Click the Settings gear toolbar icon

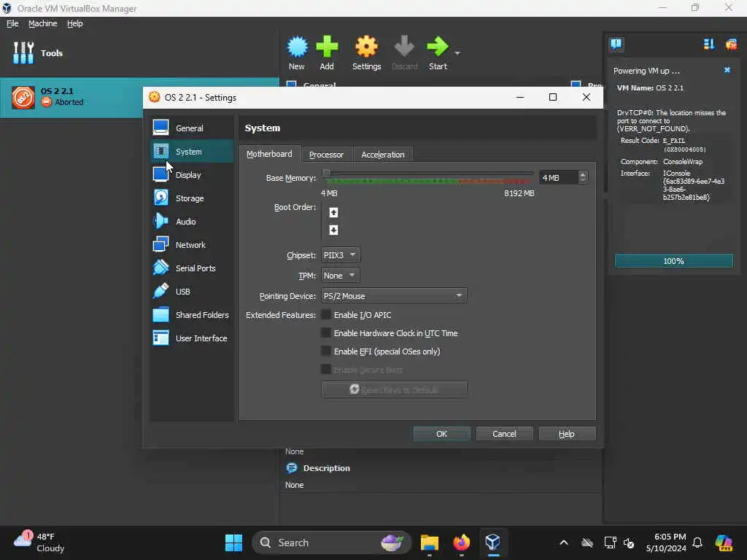[x=366, y=52]
